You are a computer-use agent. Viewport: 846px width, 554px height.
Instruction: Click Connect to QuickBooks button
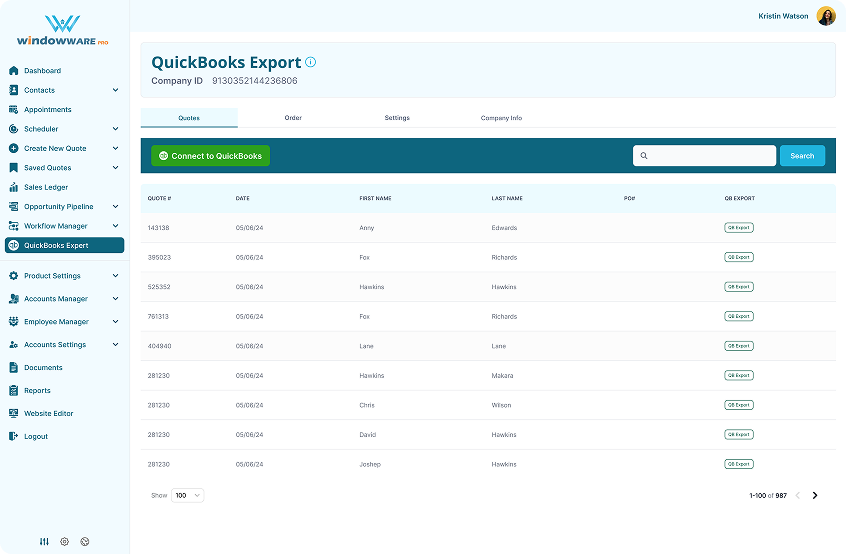click(x=210, y=156)
